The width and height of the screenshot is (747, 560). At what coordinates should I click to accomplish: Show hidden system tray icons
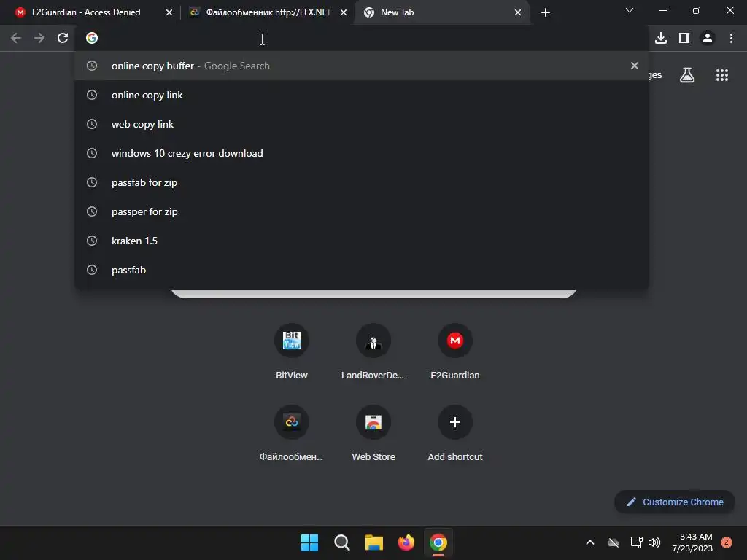[x=589, y=542]
